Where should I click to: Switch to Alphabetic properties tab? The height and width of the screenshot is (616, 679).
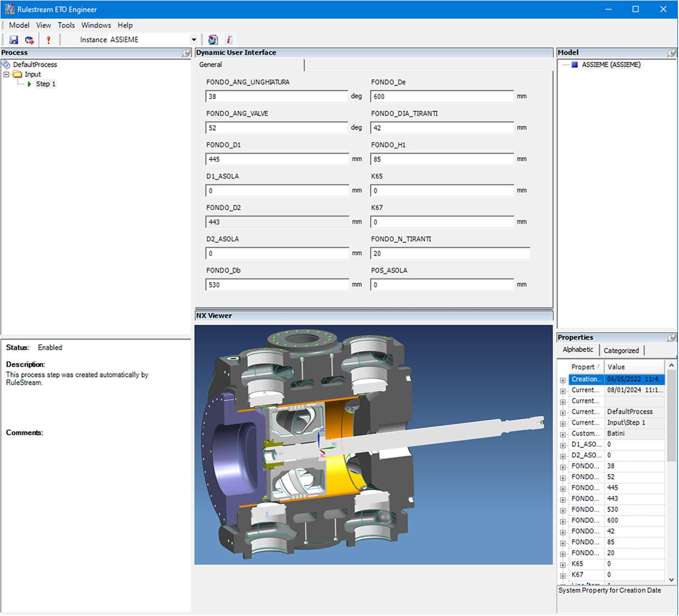point(578,350)
